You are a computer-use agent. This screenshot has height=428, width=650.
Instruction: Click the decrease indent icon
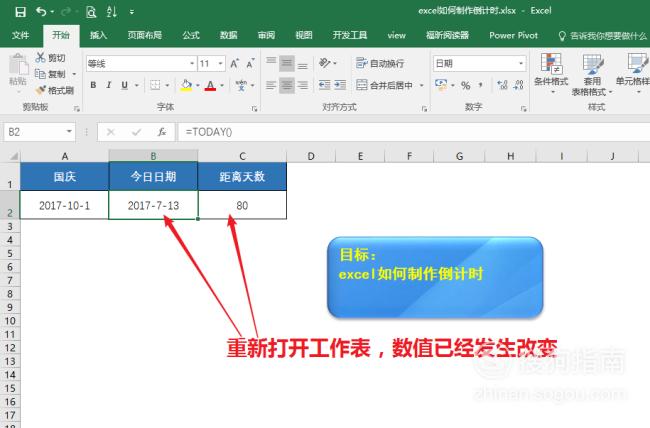point(324,85)
